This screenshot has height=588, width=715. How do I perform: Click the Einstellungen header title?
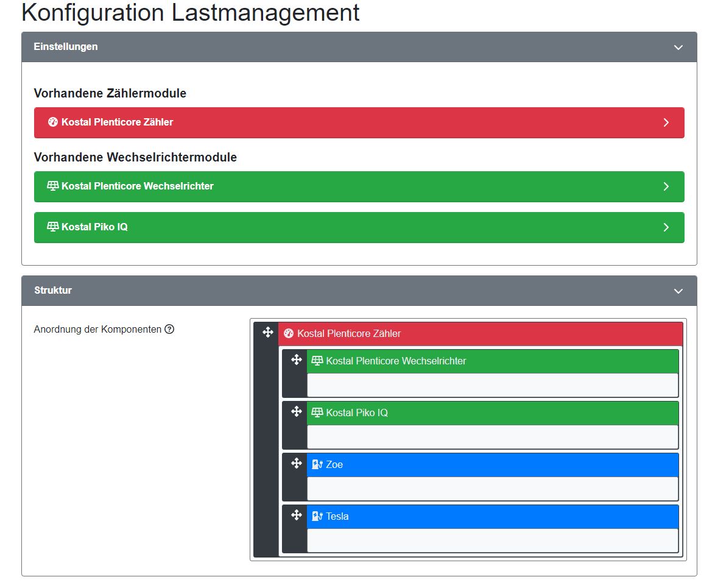pos(66,46)
